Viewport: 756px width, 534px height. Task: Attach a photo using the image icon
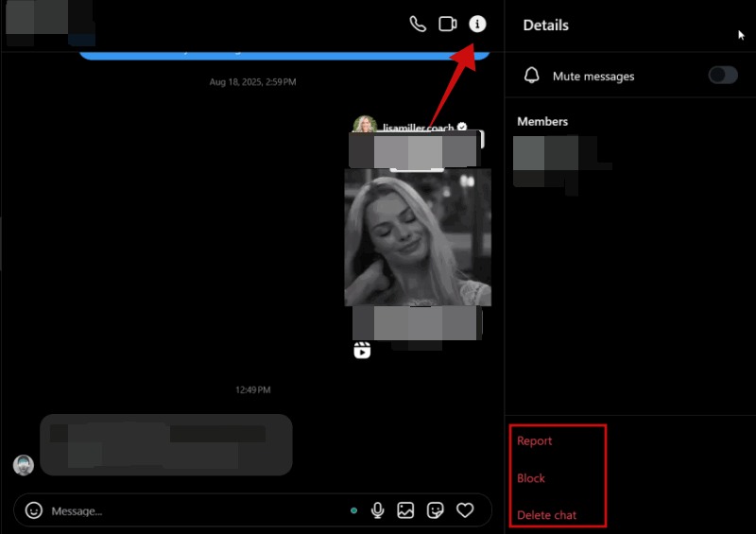click(405, 510)
